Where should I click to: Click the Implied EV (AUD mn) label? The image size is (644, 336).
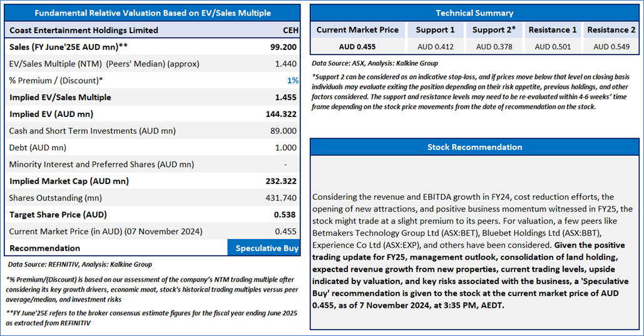click(51, 115)
